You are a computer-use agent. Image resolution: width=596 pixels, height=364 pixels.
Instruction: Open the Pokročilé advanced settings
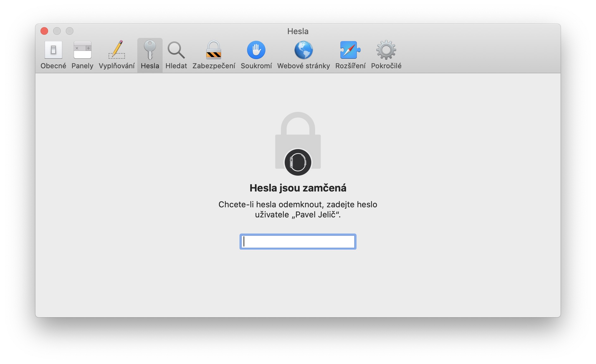[386, 55]
